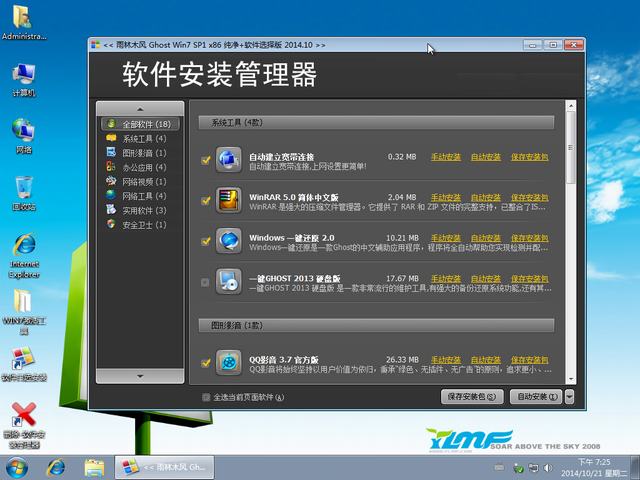Screen dimensions: 640x480
Task: Launch Internet Explorer from the taskbar
Action: click(56, 467)
